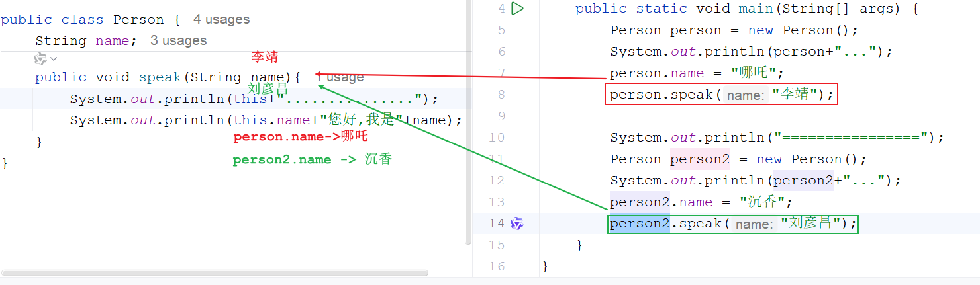Click the "name:" parameter hint on line 14
Screen dimensions: 980x285
coord(754,224)
